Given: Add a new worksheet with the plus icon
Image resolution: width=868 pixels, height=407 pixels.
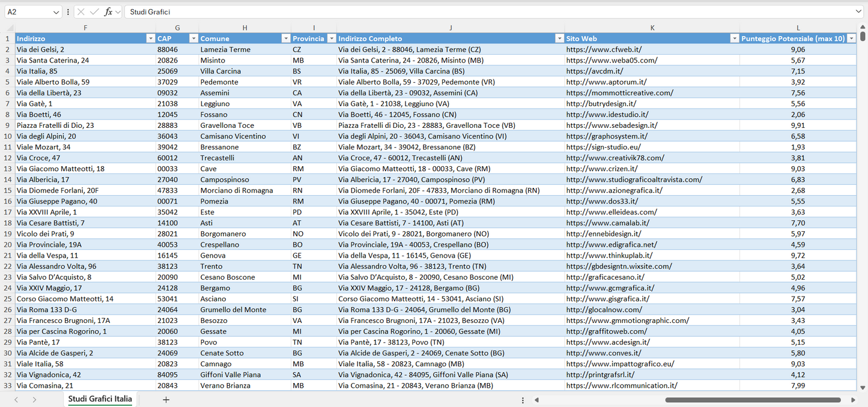Looking at the screenshot, I should coord(166,399).
